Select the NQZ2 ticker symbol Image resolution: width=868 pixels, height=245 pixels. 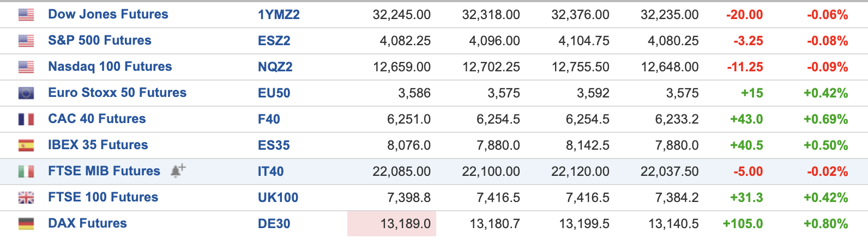pyautogui.click(x=275, y=67)
